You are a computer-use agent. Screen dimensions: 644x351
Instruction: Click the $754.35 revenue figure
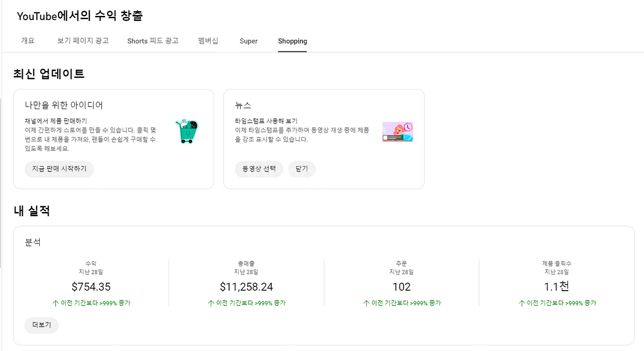(x=91, y=287)
